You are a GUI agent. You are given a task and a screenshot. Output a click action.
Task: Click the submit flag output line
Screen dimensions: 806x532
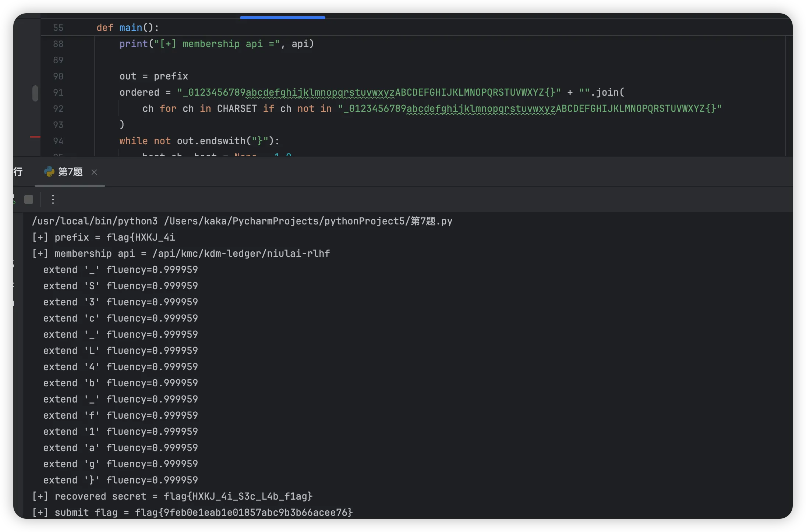pyautogui.click(x=192, y=513)
